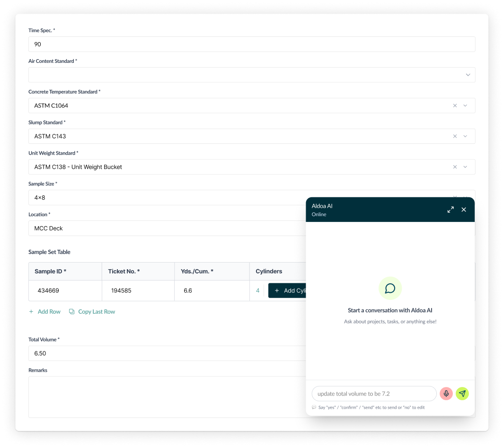504x448 pixels.
Task: Expand the Aldoa AI chat window
Action: [450, 209]
